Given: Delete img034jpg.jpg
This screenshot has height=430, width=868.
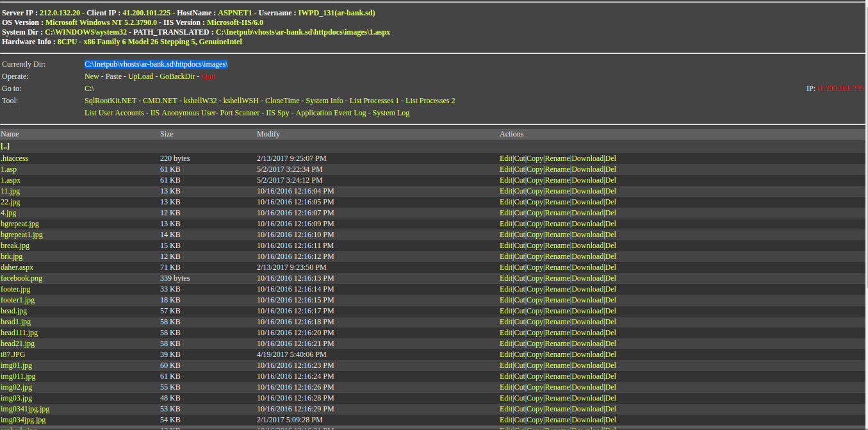Looking at the screenshot, I should (610, 420).
